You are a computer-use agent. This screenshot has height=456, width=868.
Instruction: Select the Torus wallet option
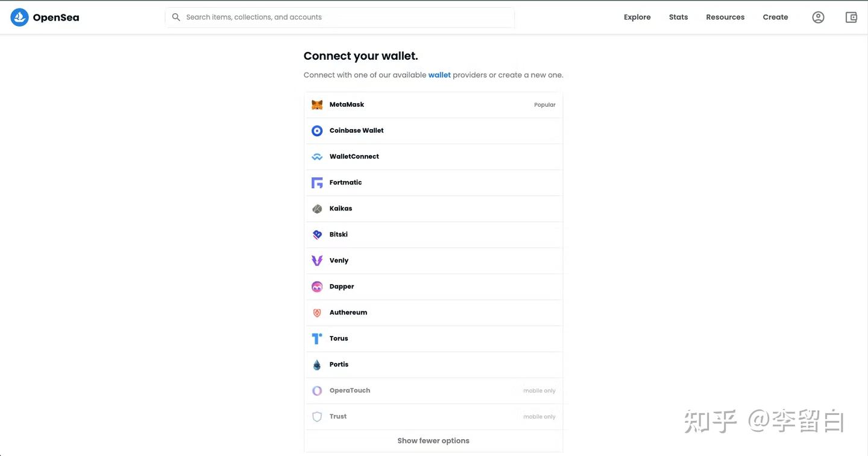pos(339,338)
